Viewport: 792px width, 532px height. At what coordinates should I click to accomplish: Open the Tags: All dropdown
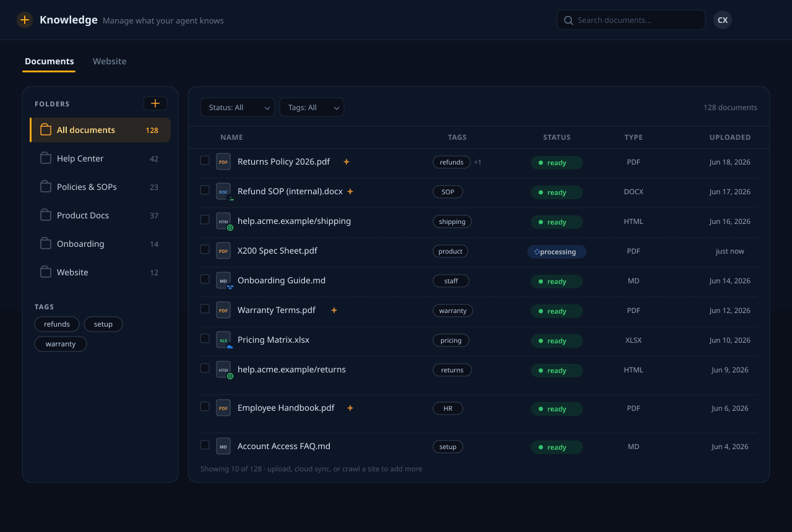(312, 107)
